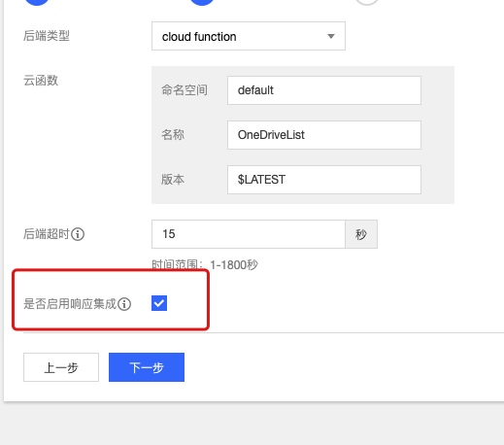The image size is (504, 445).
Task: Open the 后端类型 cloud function dropdown
Action: pyautogui.click(x=249, y=36)
